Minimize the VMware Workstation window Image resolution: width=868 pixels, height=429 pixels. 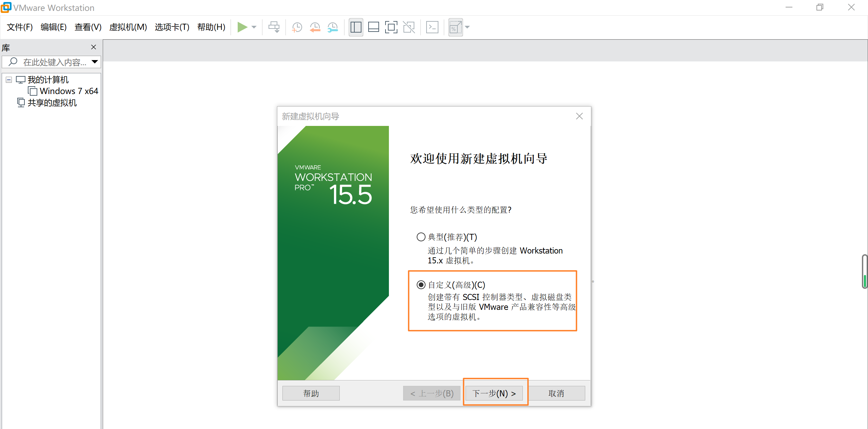pyautogui.click(x=789, y=7)
